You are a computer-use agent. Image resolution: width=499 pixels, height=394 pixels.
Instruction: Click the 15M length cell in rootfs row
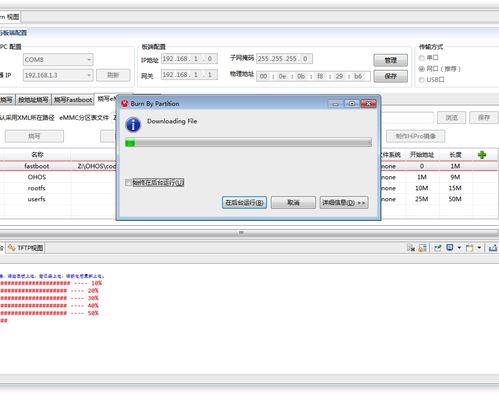[455, 188]
